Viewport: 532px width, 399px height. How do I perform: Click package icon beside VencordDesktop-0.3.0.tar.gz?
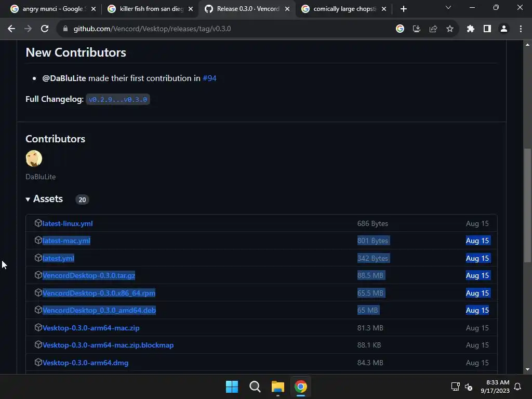pos(38,275)
